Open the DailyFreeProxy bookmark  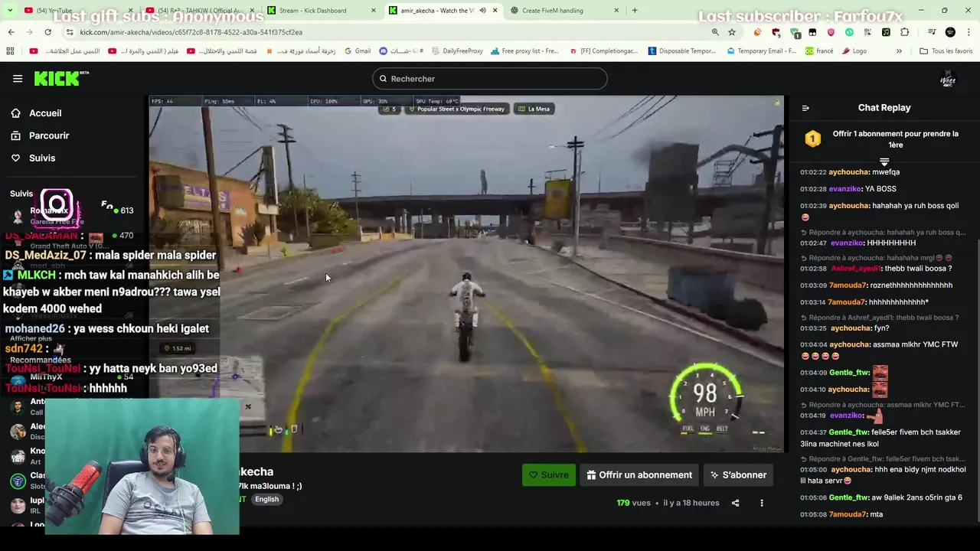tap(457, 51)
